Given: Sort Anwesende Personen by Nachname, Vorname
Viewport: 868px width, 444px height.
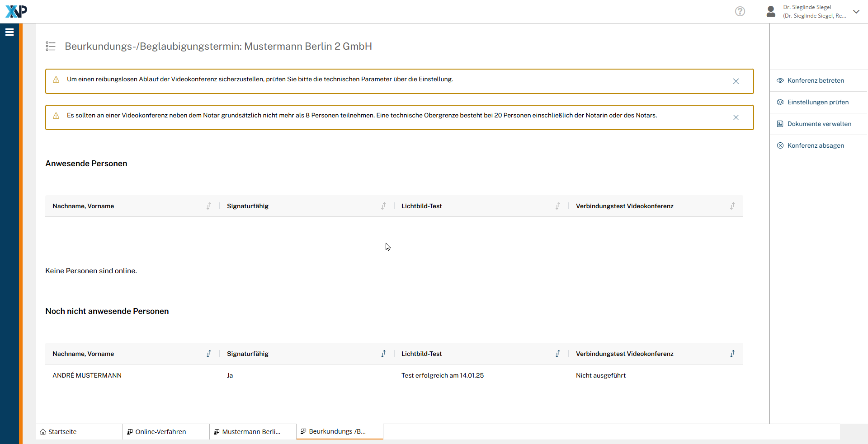Looking at the screenshot, I should tap(209, 206).
